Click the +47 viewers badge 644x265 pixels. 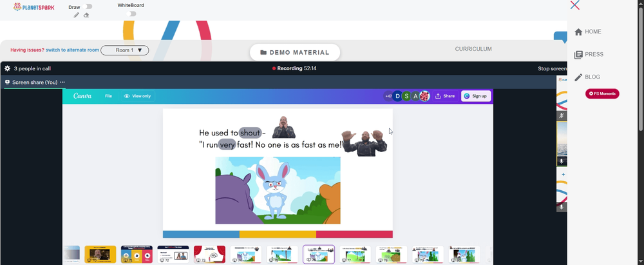pos(388,96)
